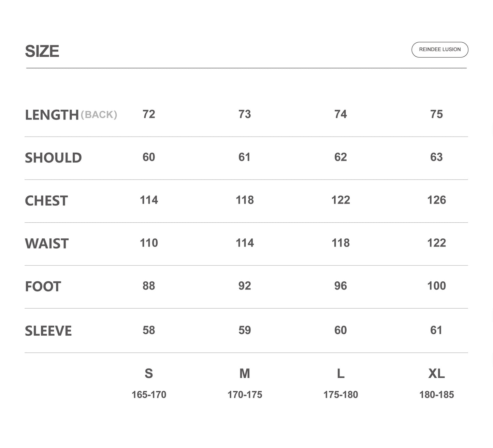Image resolution: width=493 pixels, height=448 pixels.
Task: Click the WAIST row label
Action: click(x=47, y=243)
